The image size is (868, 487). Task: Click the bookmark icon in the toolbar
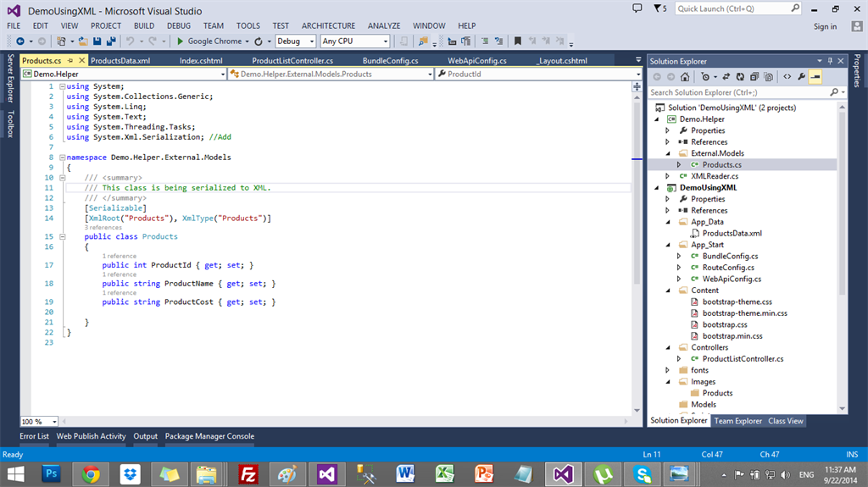(517, 41)
